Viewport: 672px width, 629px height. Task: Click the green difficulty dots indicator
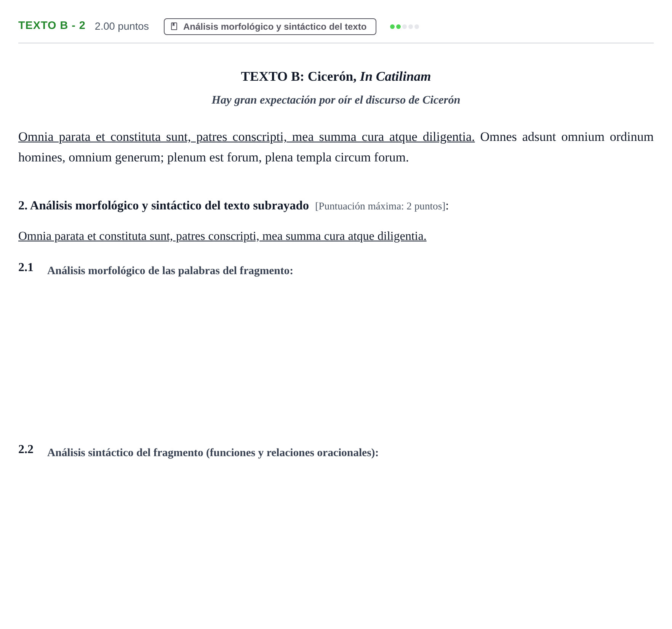[404, 27]
